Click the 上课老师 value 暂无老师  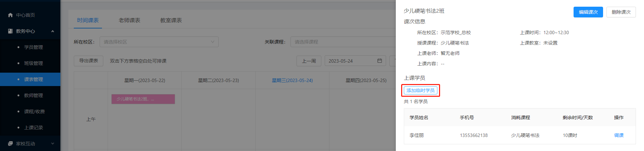(450, 53)
